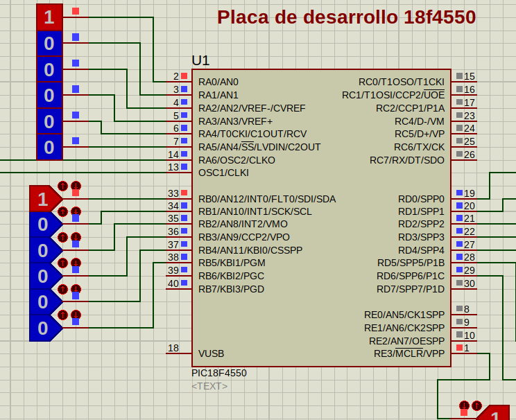This screenshot has height=420, width=516.
Task: Toggle the logic state wired to RA4
Action: pyautogui.click(x=49, y=121)
